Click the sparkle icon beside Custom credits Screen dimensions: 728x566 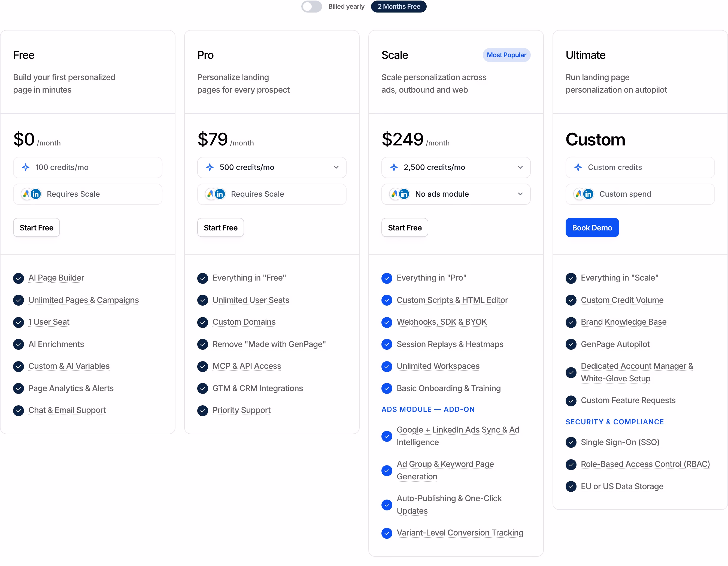(578, 167)
